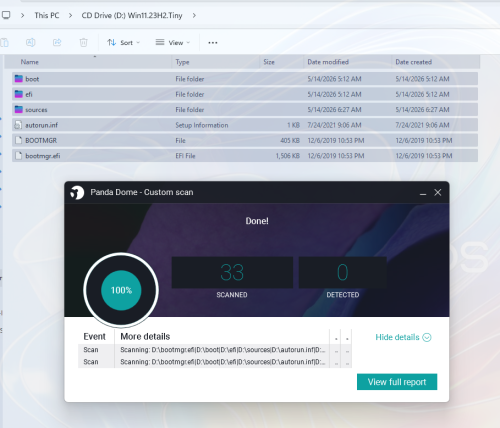Expand the chevron after CD Drive breadcrumb
Screen dimensions: 500x428
(194, 15)
